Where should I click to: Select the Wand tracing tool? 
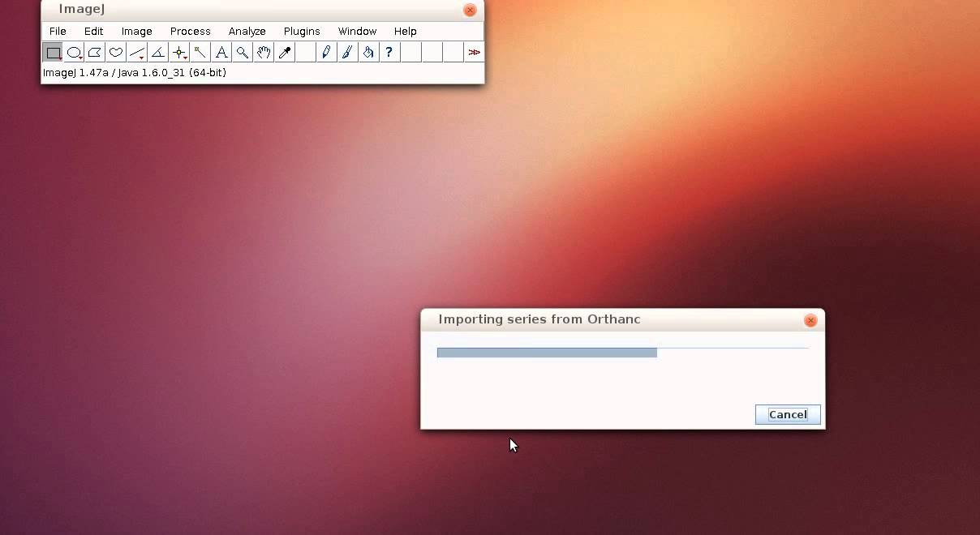coord(200,53)
